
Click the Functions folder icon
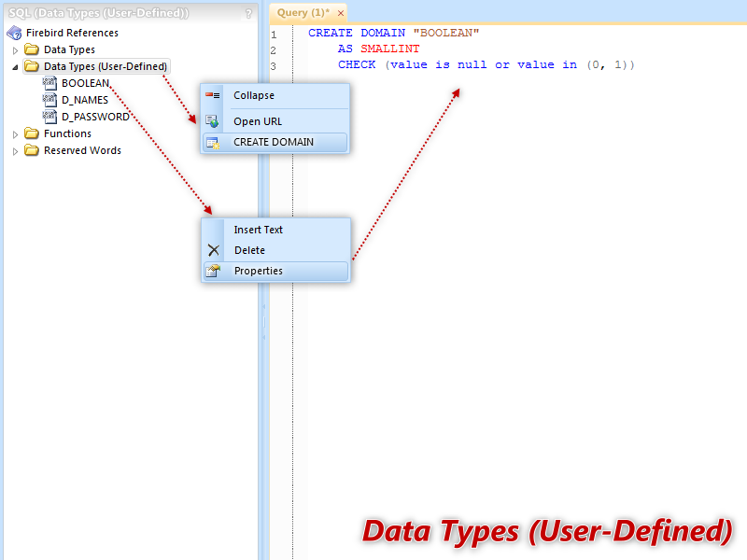tap(32, 133)
